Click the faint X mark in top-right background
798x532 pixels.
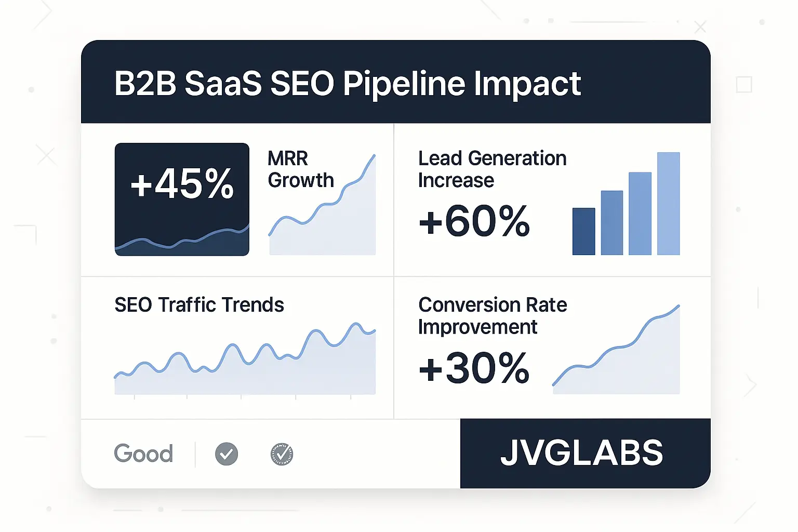[700, 27]
